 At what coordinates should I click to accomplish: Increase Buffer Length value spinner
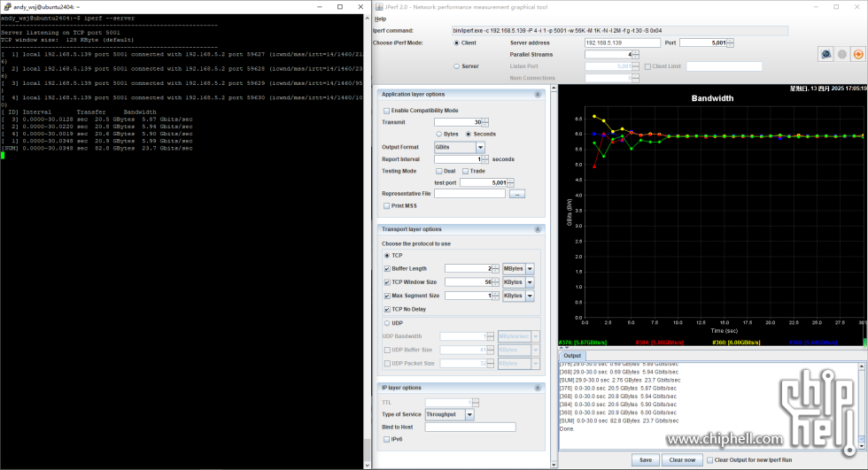tap(495, 266)
